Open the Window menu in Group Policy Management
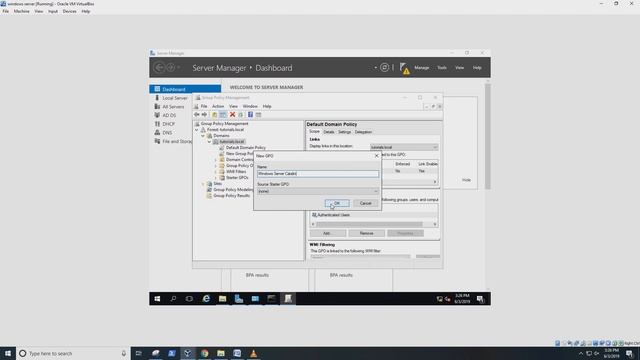640x360 pixels. [x=250, y=107]
